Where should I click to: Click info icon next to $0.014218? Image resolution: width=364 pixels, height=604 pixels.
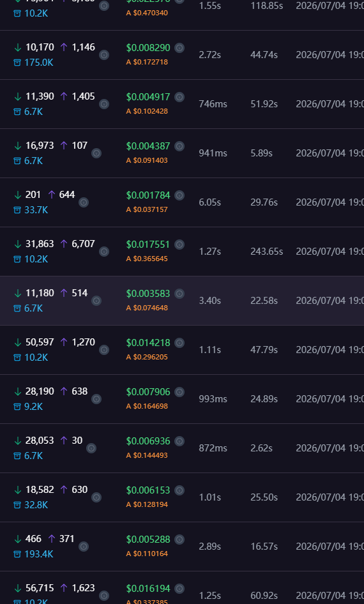click(x=179, y=343)
